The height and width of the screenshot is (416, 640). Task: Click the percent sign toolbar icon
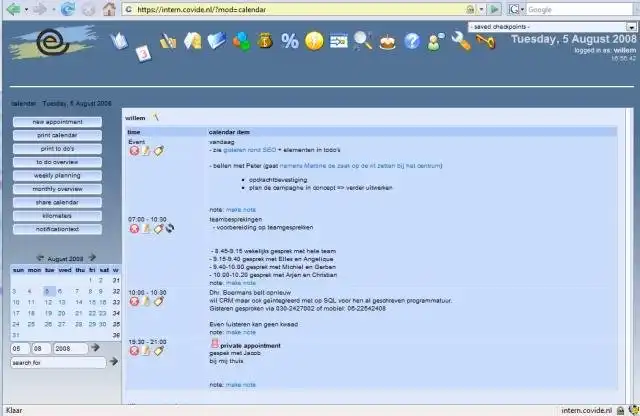point(290,41)
